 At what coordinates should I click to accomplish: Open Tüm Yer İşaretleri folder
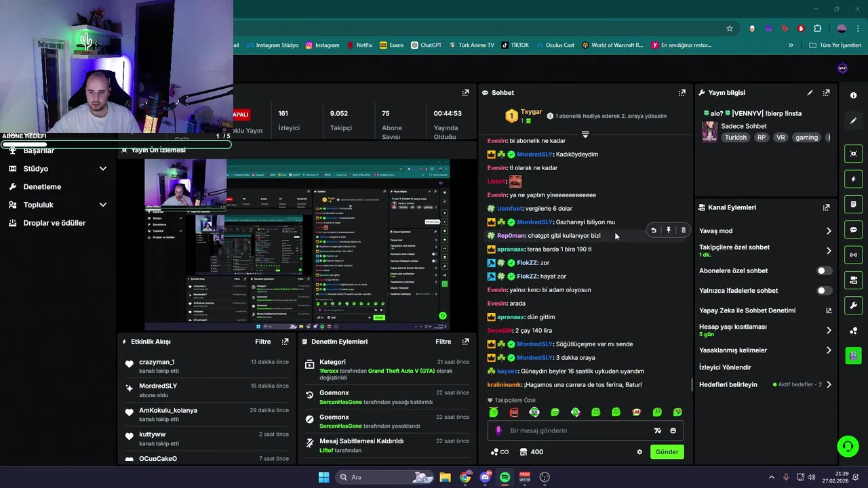[835, 45]
